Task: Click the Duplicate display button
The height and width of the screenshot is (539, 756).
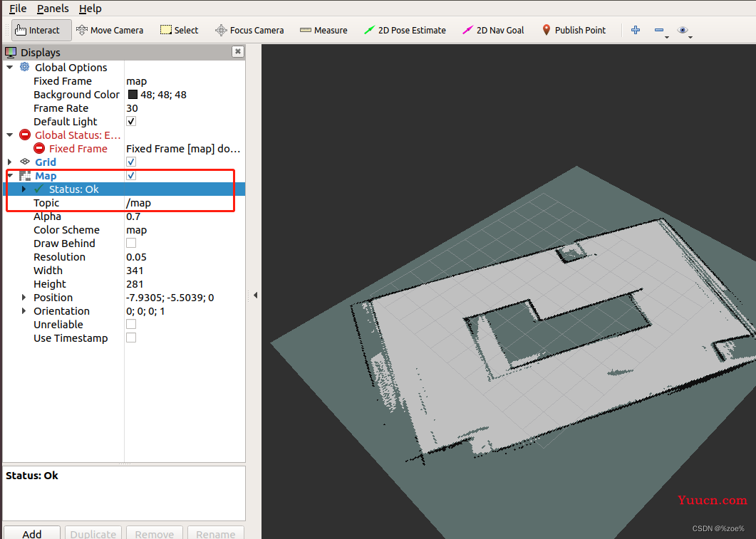Action: click(93, 533)
